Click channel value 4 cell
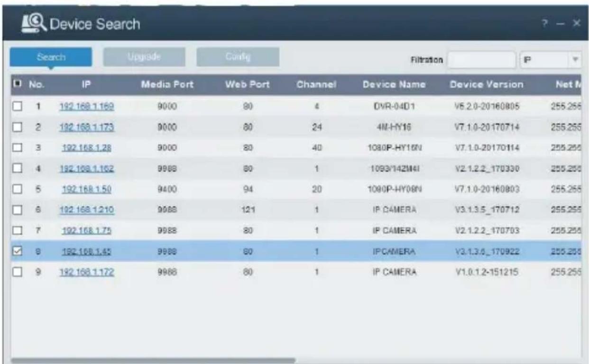The image size is (589, 364). point(317,107)
